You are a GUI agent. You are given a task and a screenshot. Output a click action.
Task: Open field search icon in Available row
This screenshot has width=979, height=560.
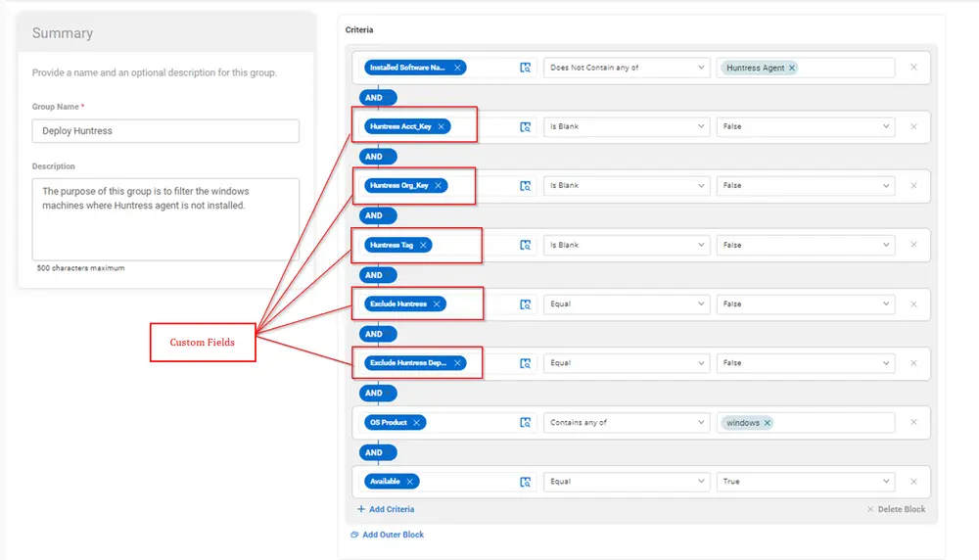(x=525, y=482)
